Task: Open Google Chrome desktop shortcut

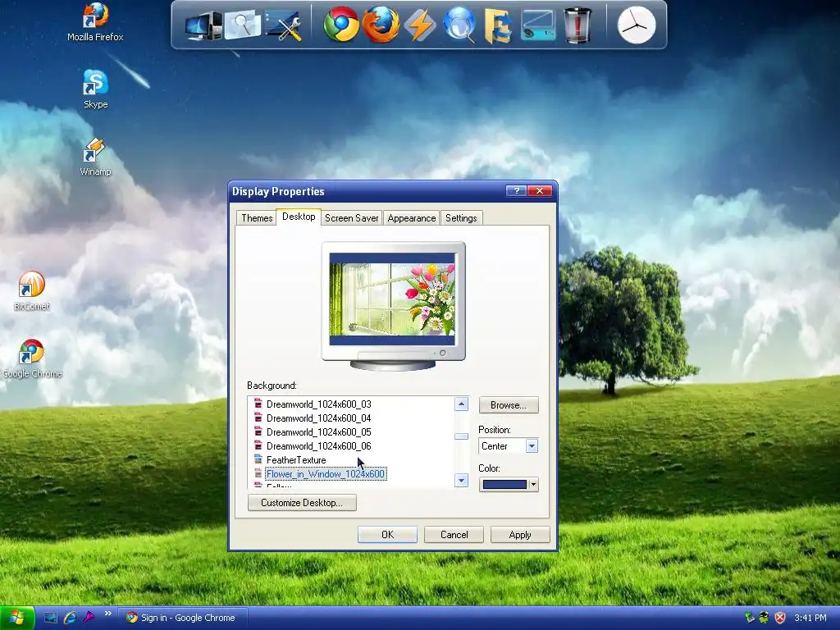Action: click(32, 358)
